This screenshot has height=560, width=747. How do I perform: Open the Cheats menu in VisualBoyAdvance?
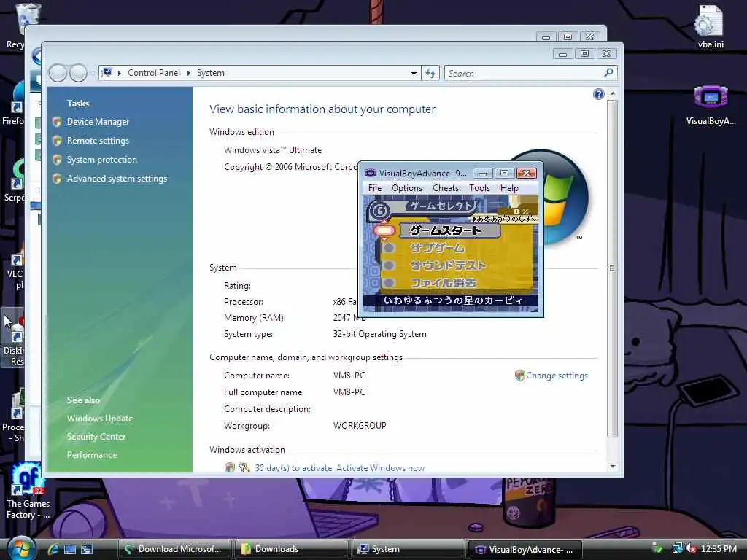pos(446,188)
